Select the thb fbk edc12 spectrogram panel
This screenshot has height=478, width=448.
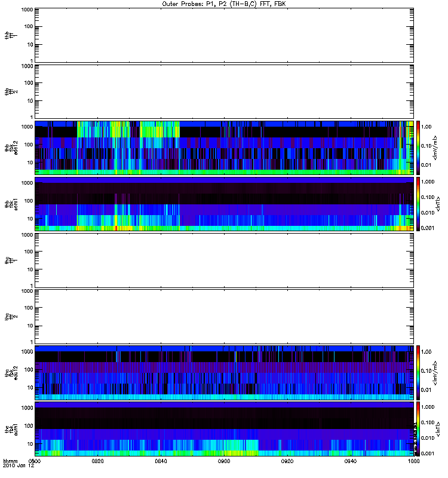pyautogui.click(x=224, y=148)
